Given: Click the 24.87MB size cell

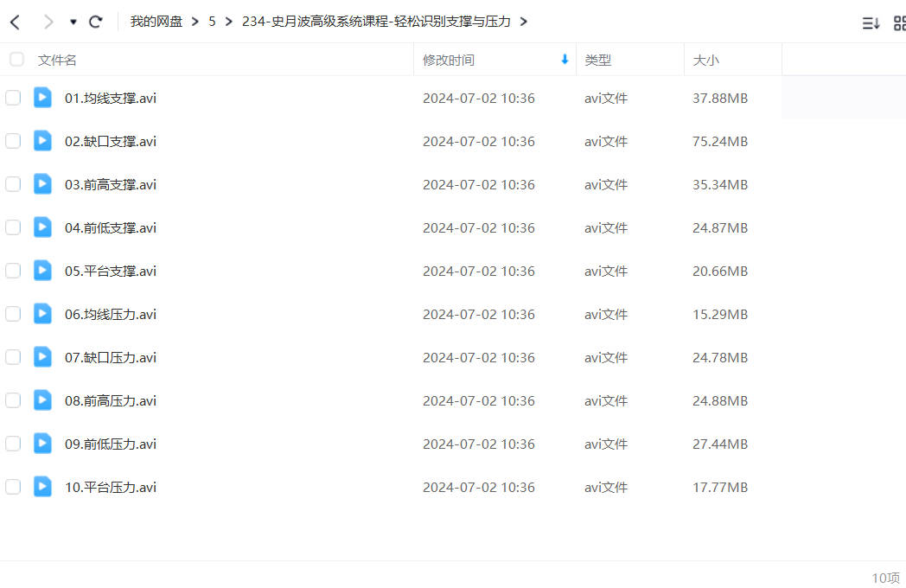Looking at the screenshot, I should (720, 227).
